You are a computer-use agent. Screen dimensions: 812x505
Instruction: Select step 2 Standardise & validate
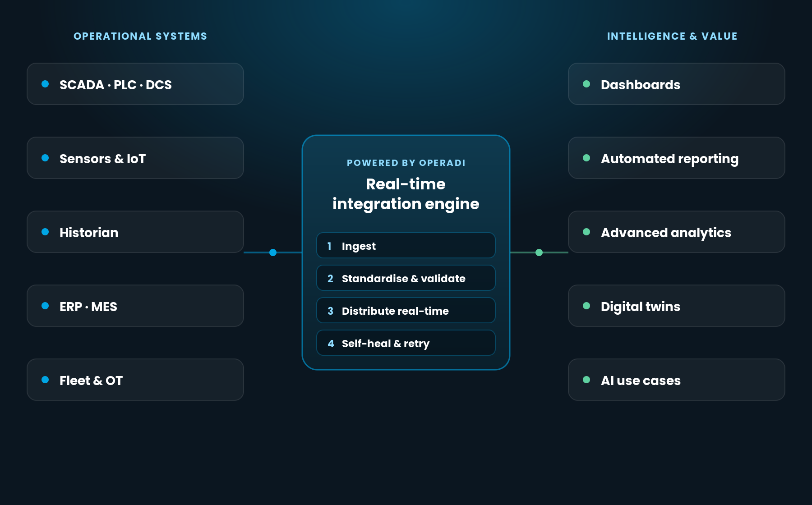(406, 278)
